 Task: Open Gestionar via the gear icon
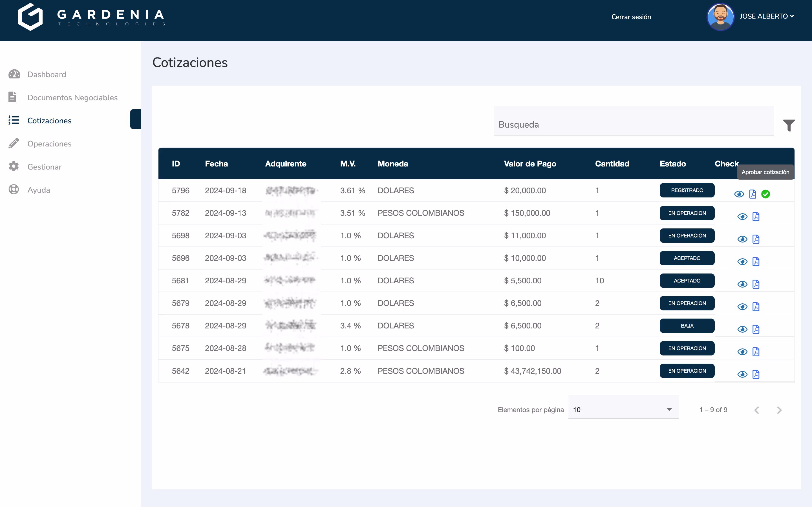pyautogui.click(x=14, y=166)
